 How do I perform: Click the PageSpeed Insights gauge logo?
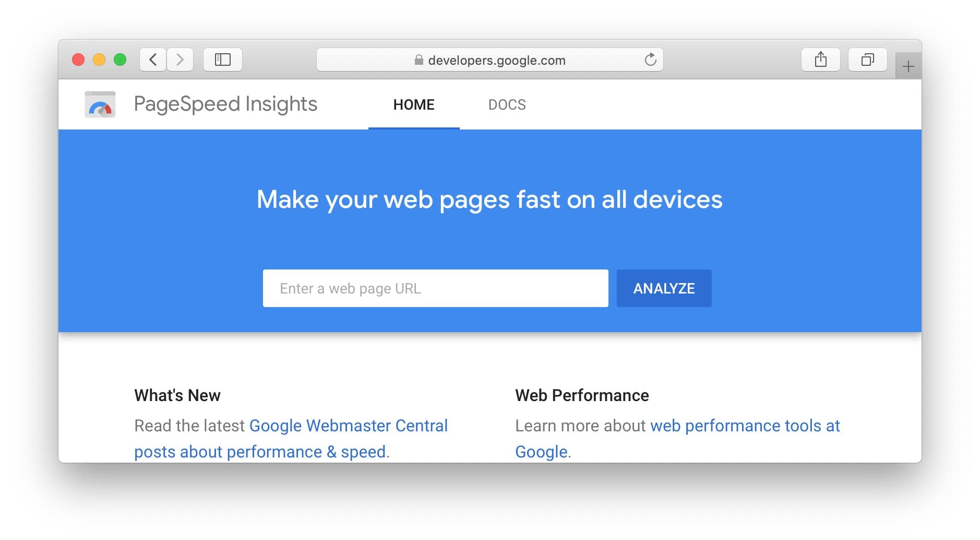point(100,104)
